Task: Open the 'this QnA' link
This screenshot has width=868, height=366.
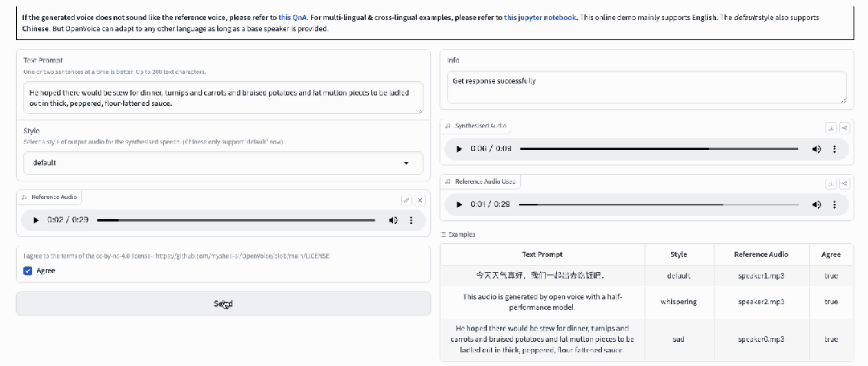Action: pyautogui.click(x=293, y=17)
